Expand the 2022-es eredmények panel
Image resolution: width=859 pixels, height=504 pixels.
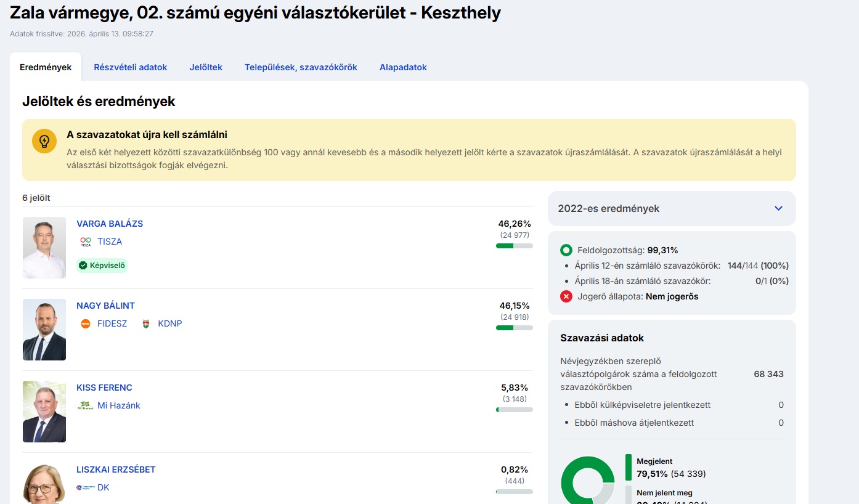tap(671, 208)
